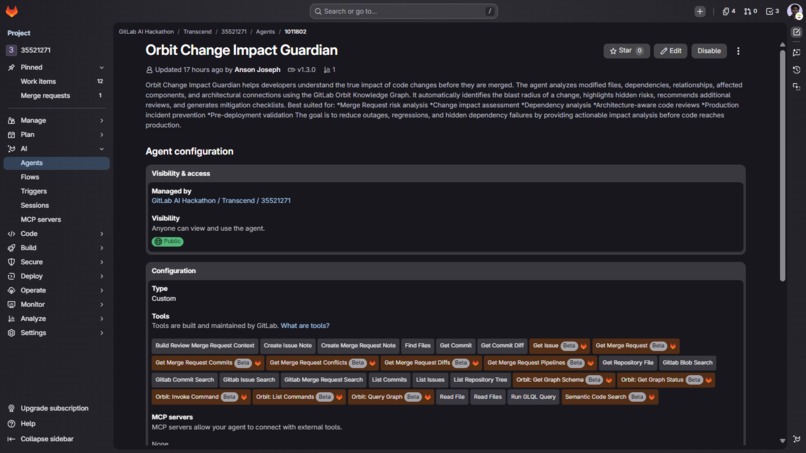
Task: Expand the Operate section chevron
Action: click(101, 291)
